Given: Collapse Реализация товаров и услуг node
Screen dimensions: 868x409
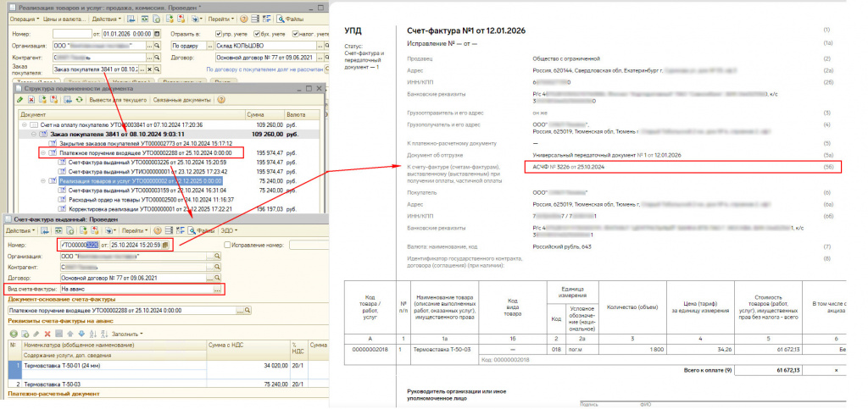Looking at the screenshot, I should [42, 180].
